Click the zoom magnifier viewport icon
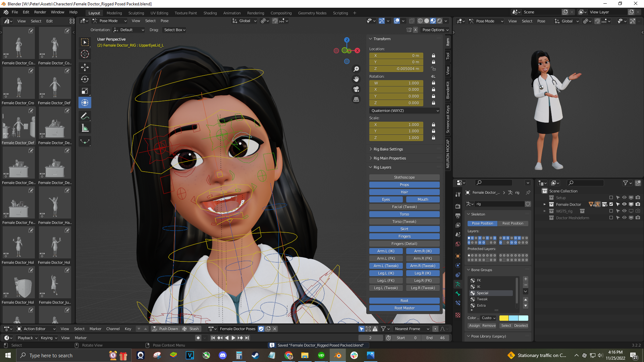 (x=356, y=69)
